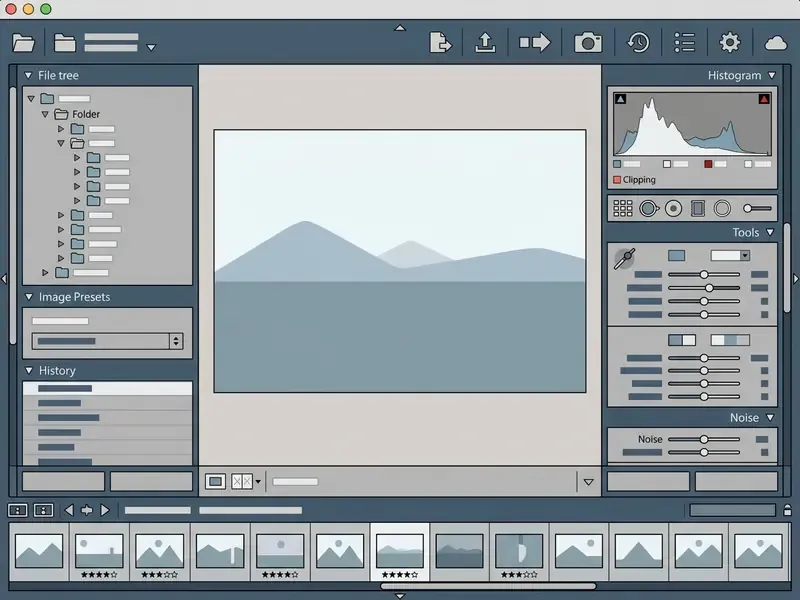Click the first button below History panel
800x600 pixels.
pyautogui.click(x=63, y=481)
